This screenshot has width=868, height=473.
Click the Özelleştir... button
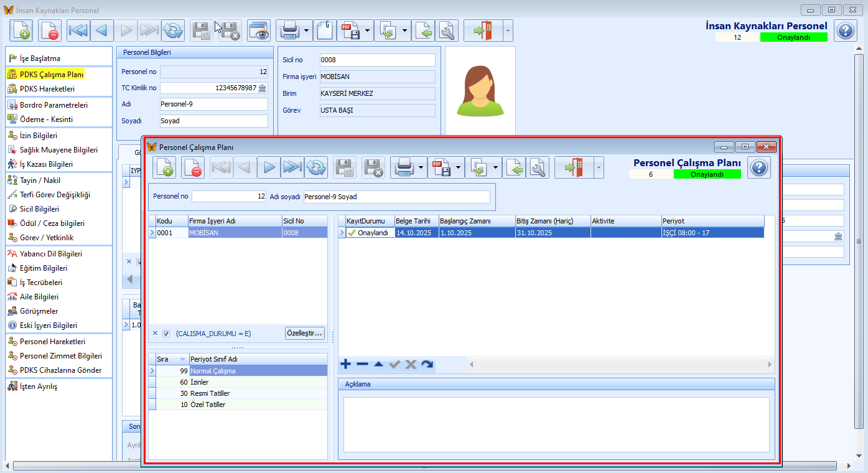pyautogui.click(x=305, y=333)
